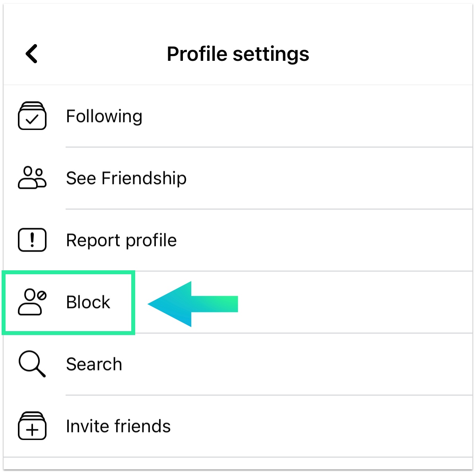
Task: Click the Invite friends plus-stack icon
Action: coord(32,426)
